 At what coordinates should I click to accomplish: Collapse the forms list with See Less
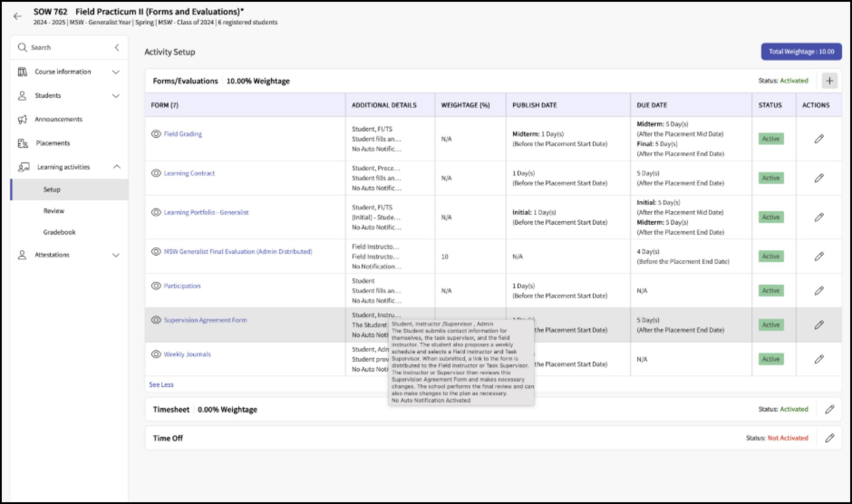click(161, 384)
